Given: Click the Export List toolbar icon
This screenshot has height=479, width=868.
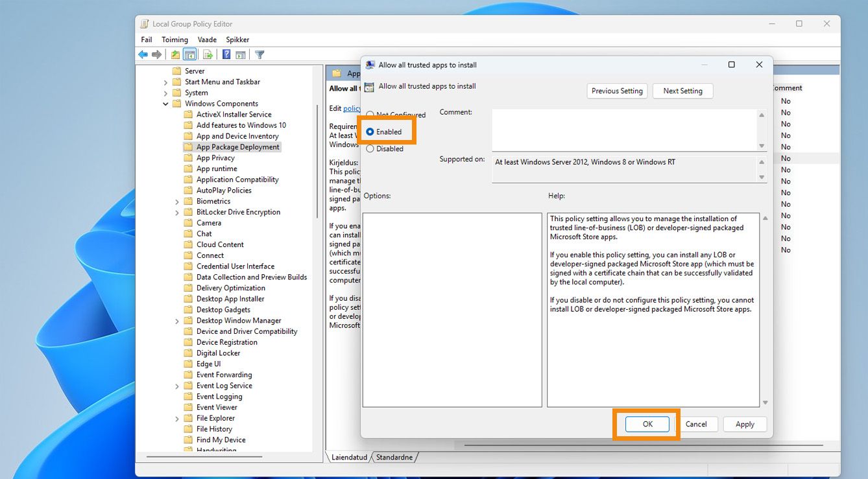Looking at the screenshot, I should (208, 54).
